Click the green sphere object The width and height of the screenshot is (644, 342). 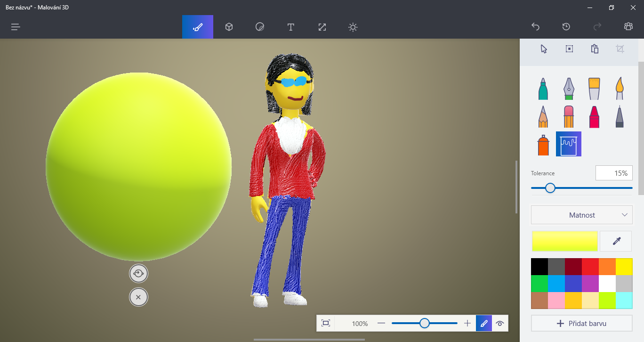click(138, 166)
